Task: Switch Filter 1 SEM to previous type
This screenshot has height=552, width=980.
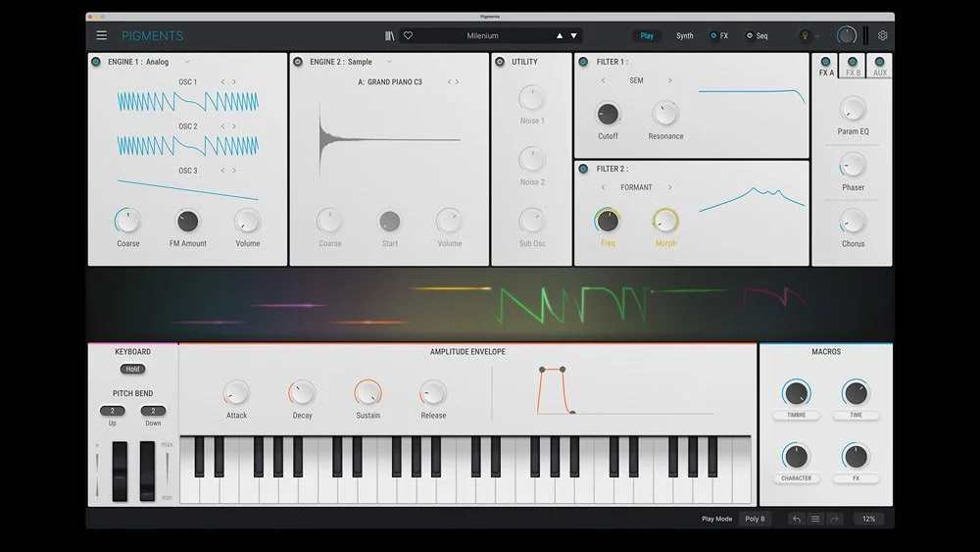Action: (x=603, y=80)
